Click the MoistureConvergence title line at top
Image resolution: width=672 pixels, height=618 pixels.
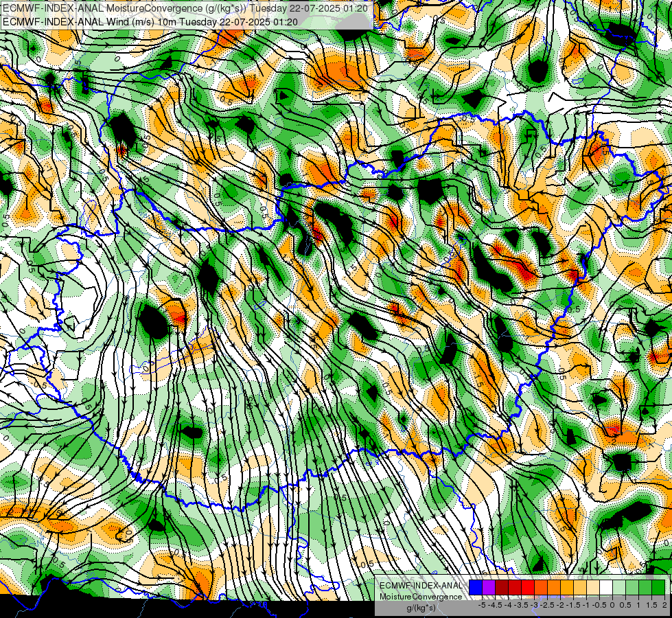(185, 8)
